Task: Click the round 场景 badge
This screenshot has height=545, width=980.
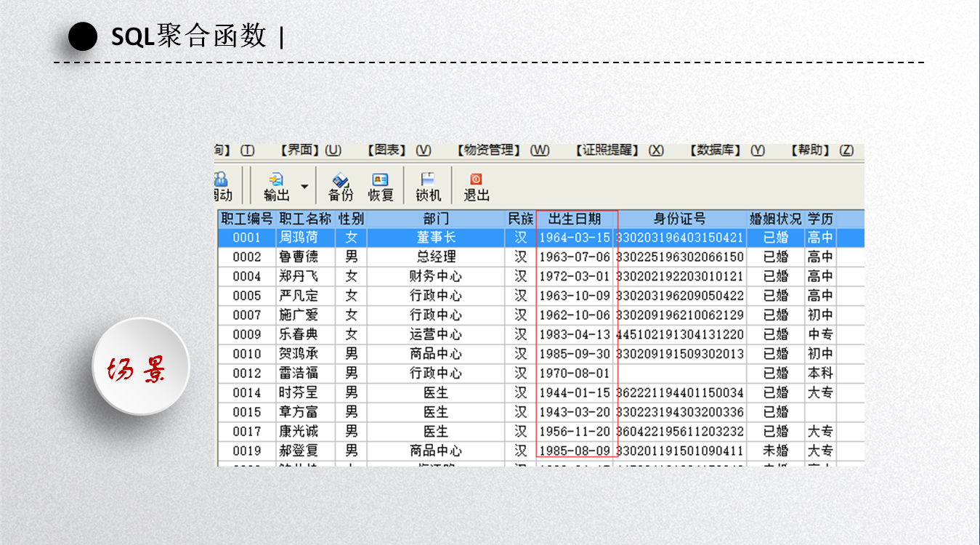Action: point(140,367)
